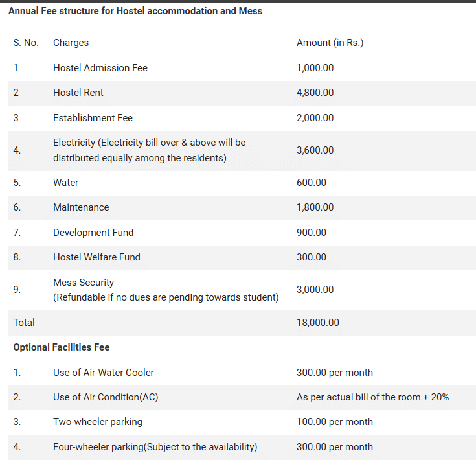Select the Hostel Welfare Fund label

click(96, 257)
